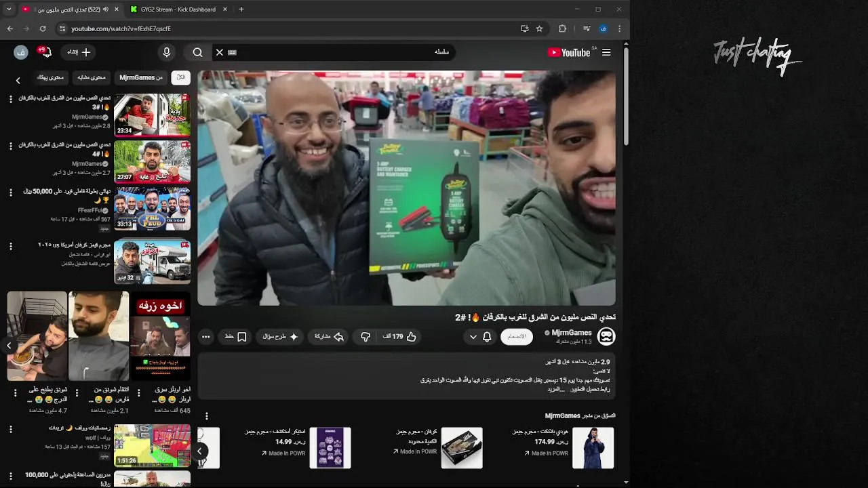Click the address bar URL
Image resolution: width=868 pixels, height=488 pixels.
pyautogui.click(x=121, y=28)
